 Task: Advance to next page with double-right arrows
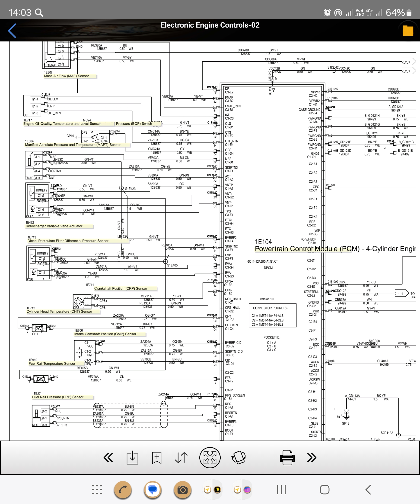(312, 457)
